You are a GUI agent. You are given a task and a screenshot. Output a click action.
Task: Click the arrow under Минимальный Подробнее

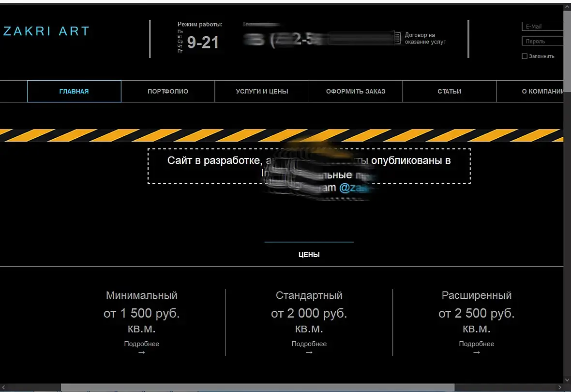[142, 352]
